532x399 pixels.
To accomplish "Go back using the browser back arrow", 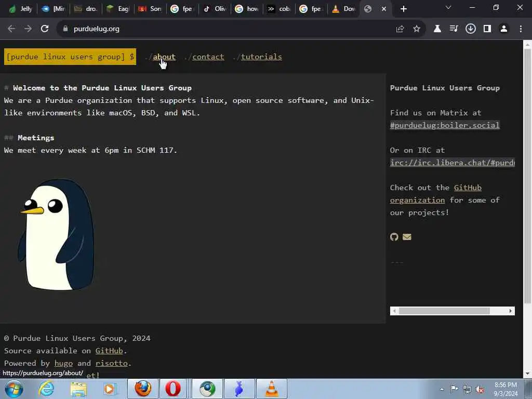I will tap(11, 29).
